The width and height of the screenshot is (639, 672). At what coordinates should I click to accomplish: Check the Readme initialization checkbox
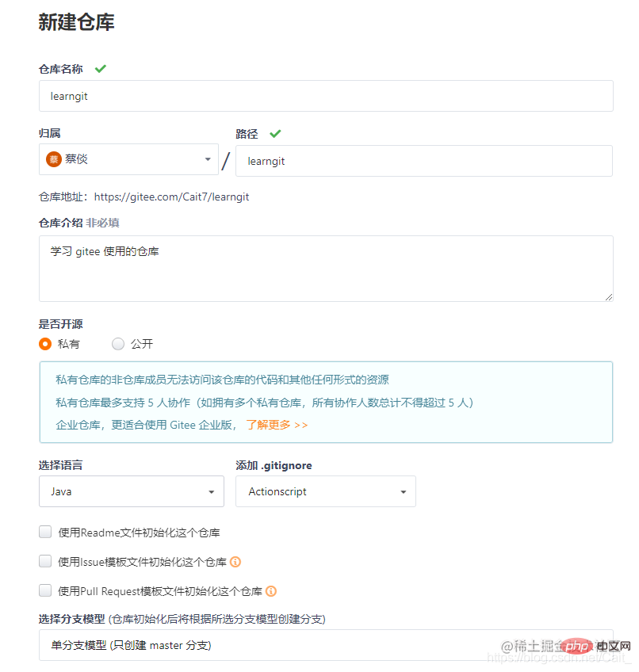45,532
